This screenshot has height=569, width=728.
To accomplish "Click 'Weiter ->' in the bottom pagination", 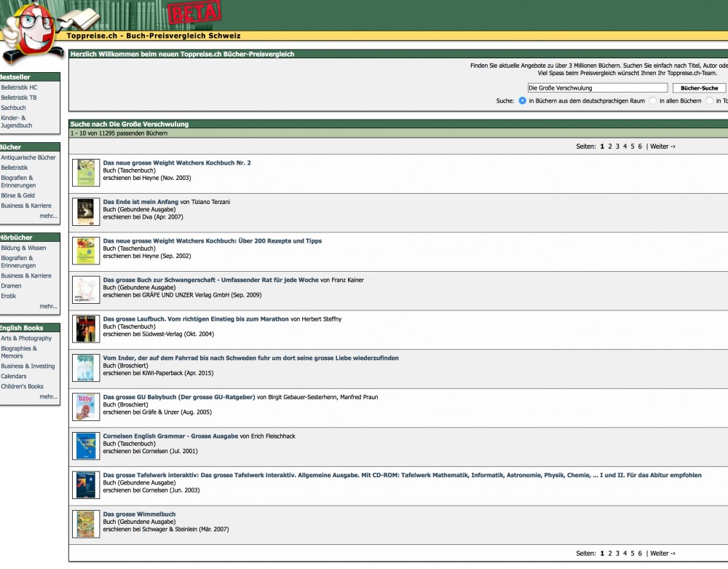I will (662, 553).
